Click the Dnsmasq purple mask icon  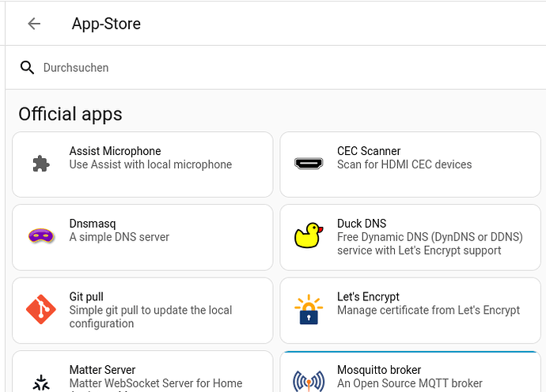tap(41, 236)
